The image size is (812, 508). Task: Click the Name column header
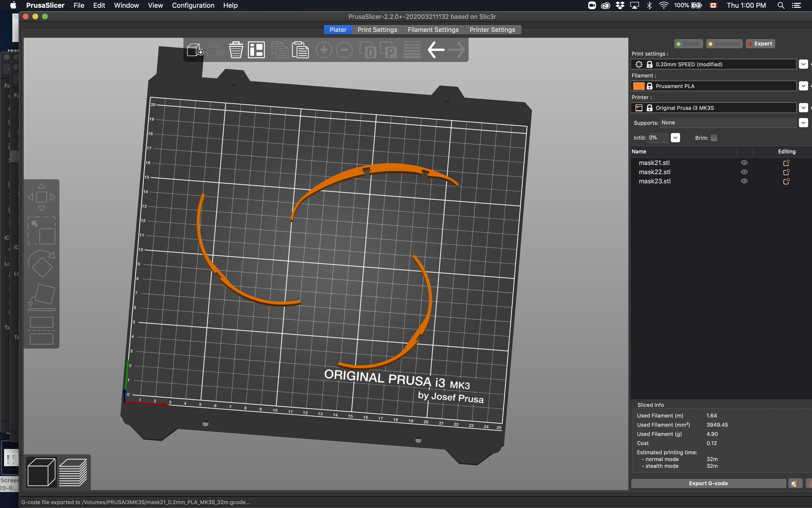pos(639,151)
